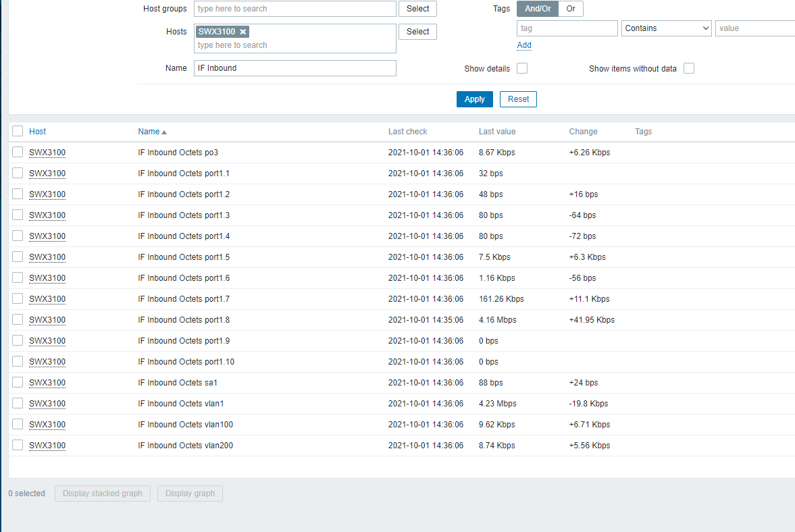Check the po3 item row checkbox
The height and width of the screenshot is (532, 795).
tap(18, 152)
